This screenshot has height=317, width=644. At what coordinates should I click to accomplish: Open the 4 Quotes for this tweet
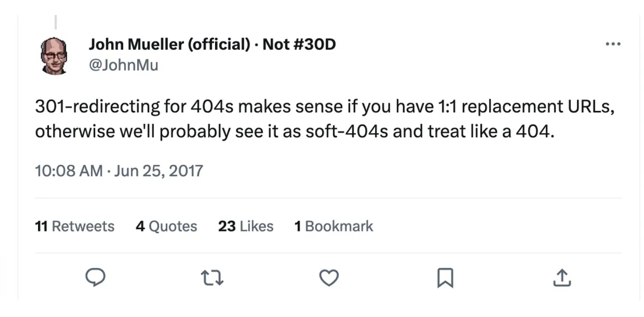coord(167,226)
